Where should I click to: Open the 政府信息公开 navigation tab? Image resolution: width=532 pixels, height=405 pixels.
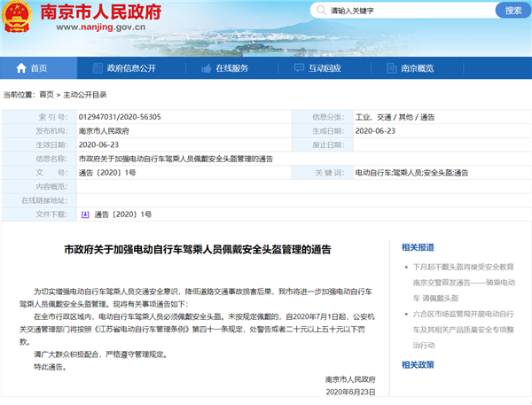(x=130, y=68)
